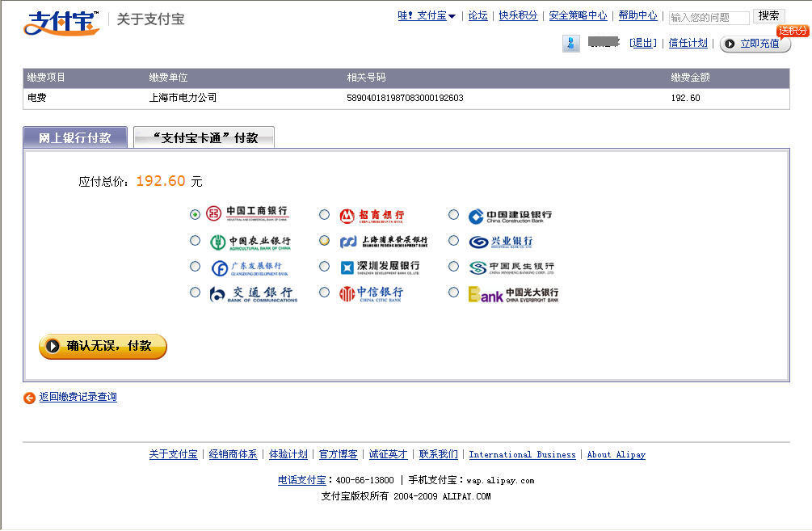Click the Shenzhen Development Bank logo

(x=380, y=268)
